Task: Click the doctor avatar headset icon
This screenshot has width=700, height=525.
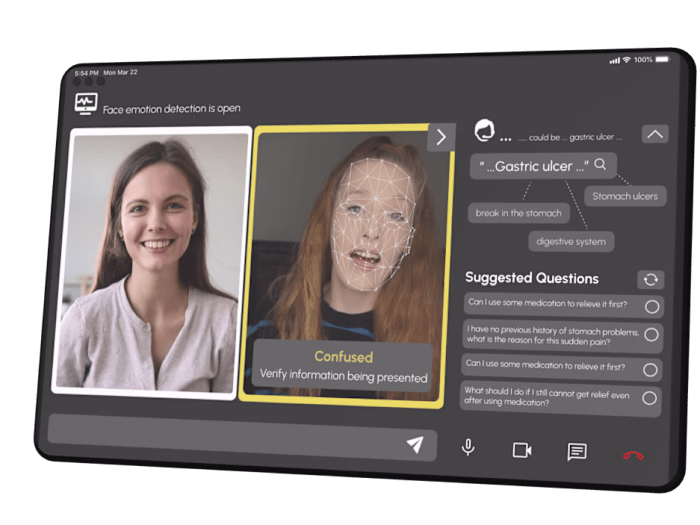Action: tap(484, 130)
